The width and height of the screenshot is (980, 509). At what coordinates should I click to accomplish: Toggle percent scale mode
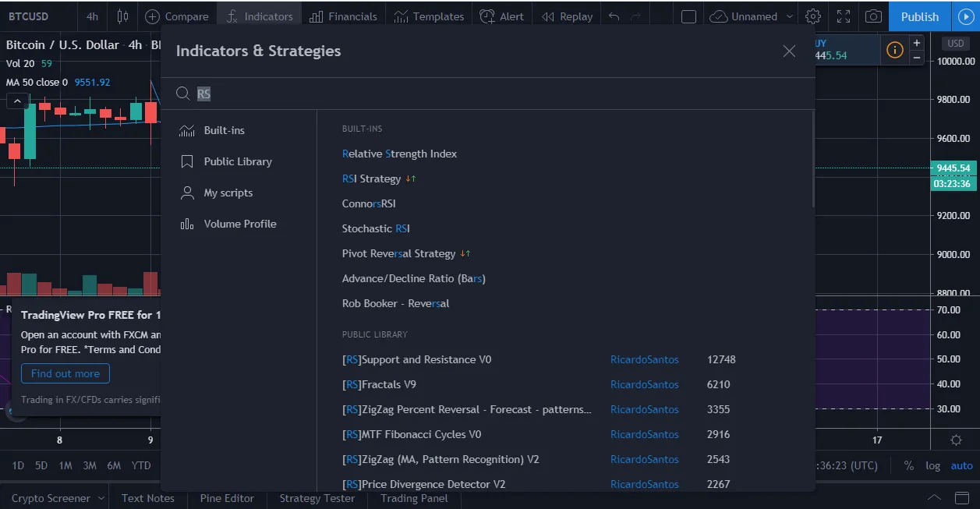[909, 465]
